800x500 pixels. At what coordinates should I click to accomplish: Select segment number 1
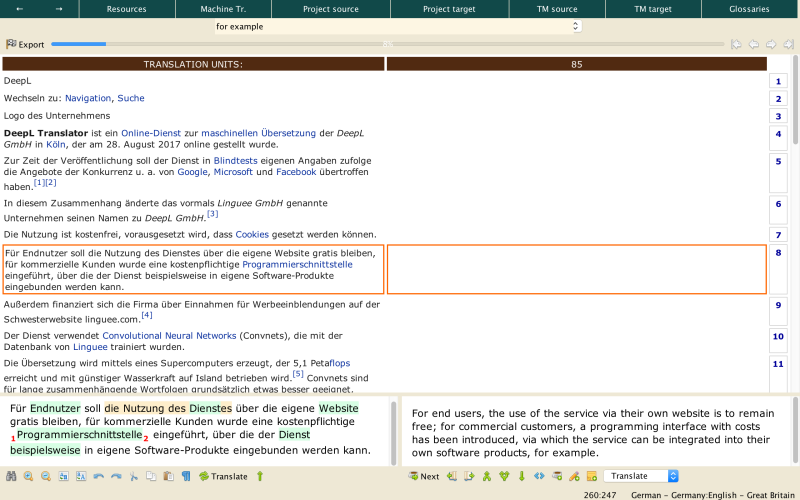point(778,81)
